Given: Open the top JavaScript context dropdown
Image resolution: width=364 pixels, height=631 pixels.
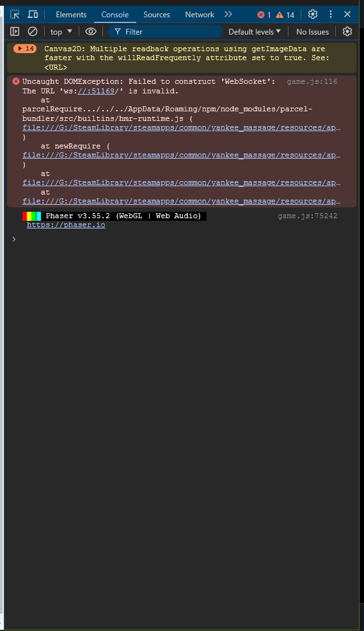Looking at the screenshot, I should click(x=61, y=32).
